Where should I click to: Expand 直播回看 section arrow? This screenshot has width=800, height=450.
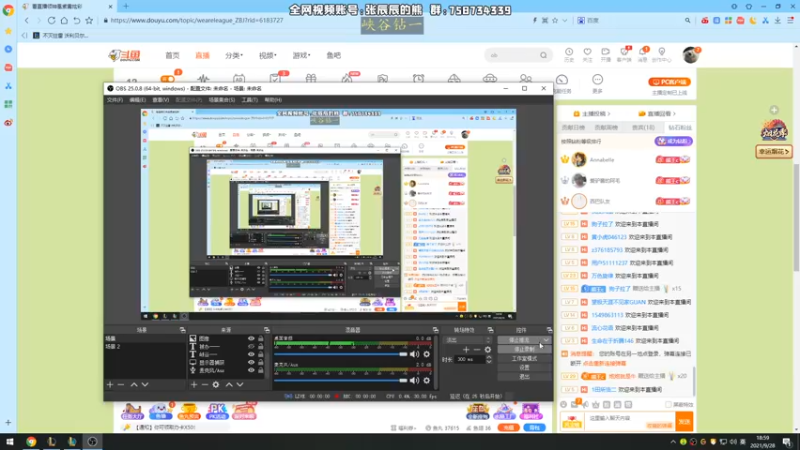[x=674, y=114]
